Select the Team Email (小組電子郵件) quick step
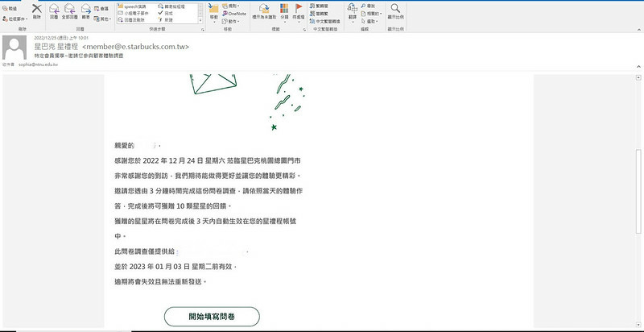 pos(134,13)
